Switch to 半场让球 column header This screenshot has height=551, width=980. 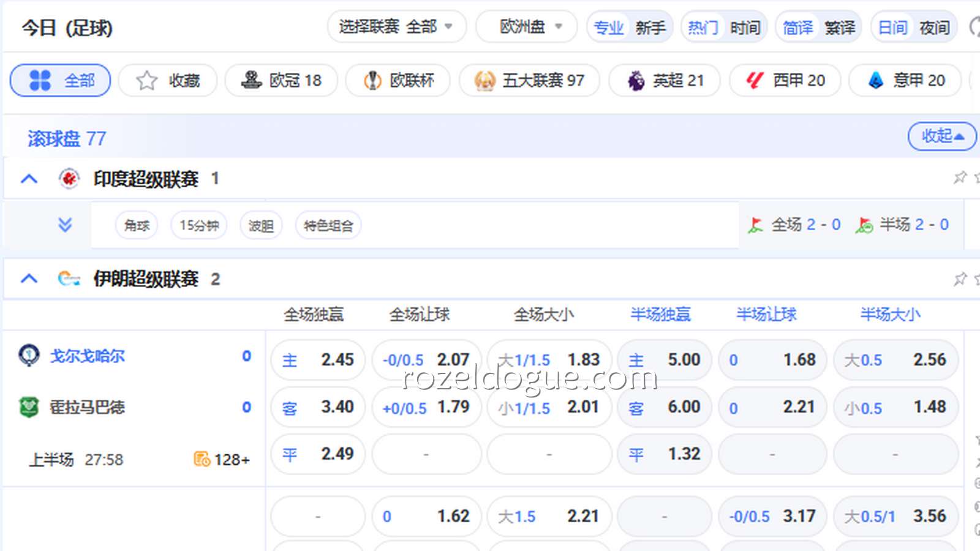point(766,314)
